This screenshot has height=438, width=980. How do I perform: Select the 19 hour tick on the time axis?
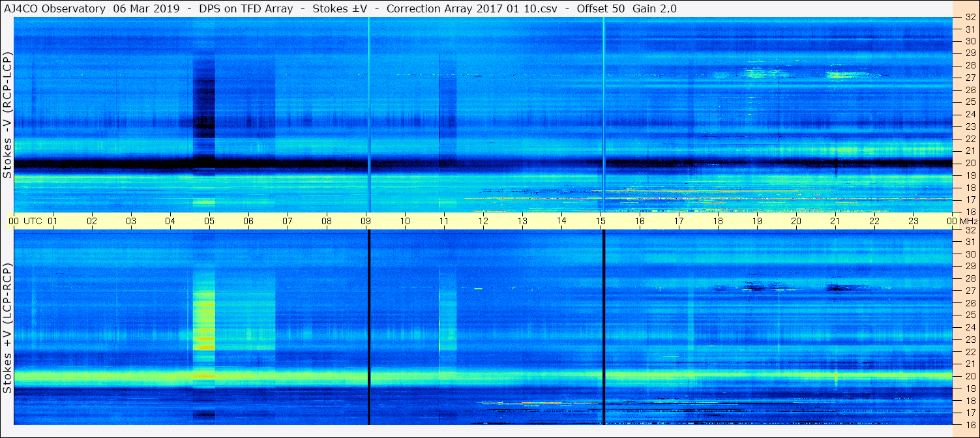coord(757,221)
